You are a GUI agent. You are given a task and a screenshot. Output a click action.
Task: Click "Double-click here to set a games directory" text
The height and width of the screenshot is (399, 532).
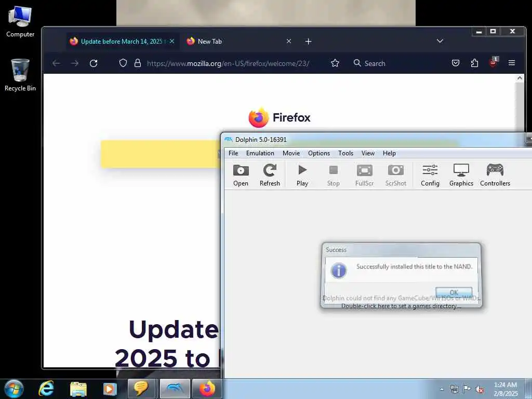click(x=401, y=306)
